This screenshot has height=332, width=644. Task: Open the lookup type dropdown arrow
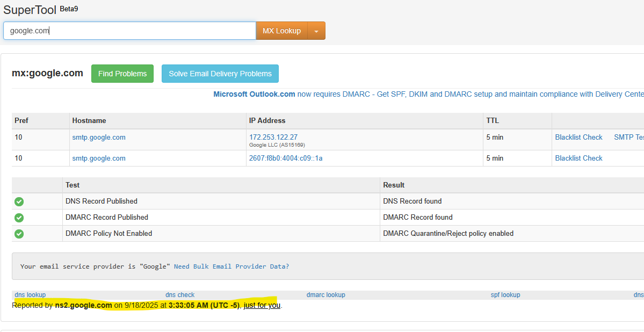point(316,31)
